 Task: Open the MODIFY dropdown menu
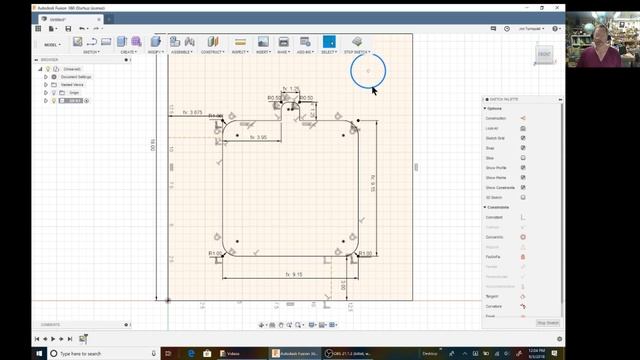click(156, 52)
